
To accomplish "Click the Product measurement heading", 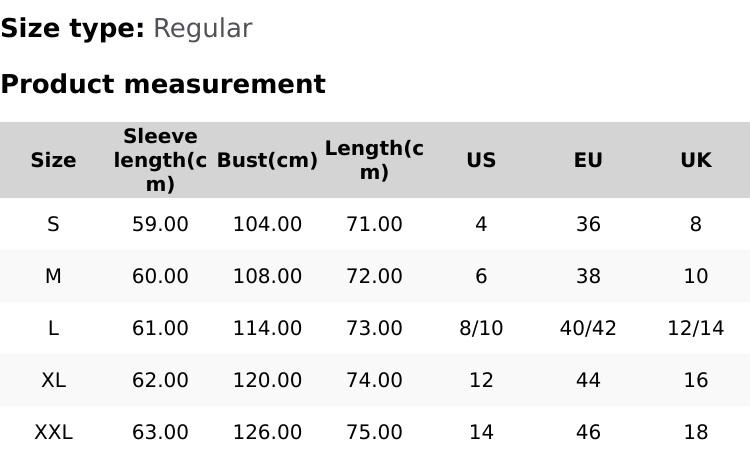I will [163, 84].
